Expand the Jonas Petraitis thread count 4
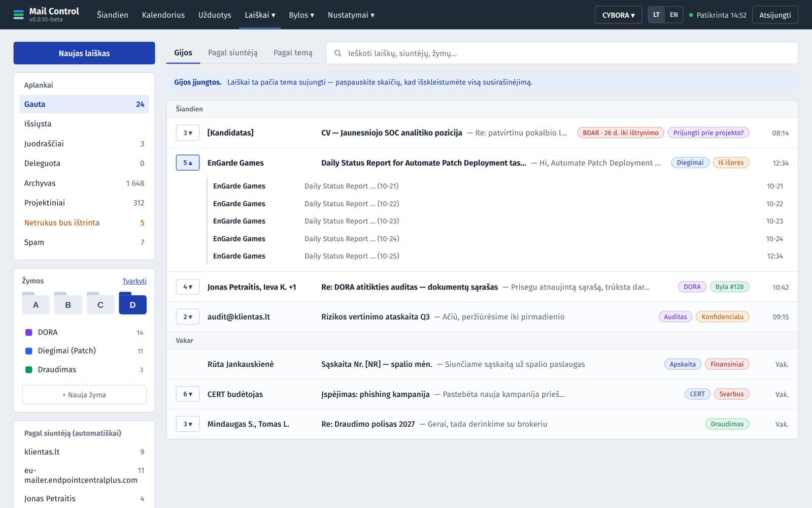812x508 pixels. click(x=188, y=287)
